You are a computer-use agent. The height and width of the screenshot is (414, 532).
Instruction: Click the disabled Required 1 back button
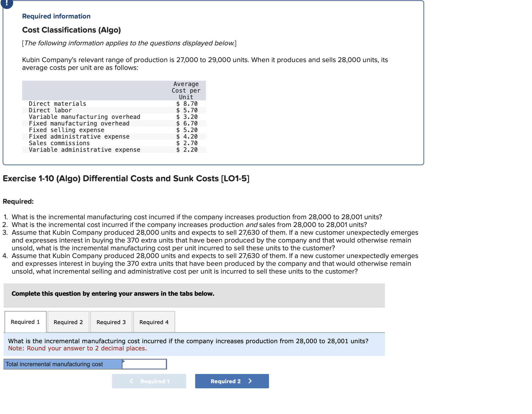pyautogui.click(x=149, y=381)
